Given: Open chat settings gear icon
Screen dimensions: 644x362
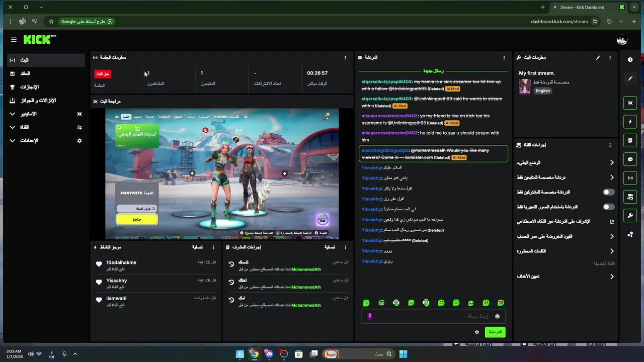Looking at the screenshot, I should coord(477,332).
